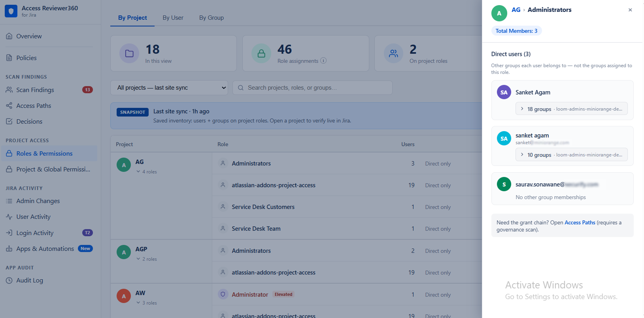Focus the Search projects, roles, or groups field

tap(312, 88)
